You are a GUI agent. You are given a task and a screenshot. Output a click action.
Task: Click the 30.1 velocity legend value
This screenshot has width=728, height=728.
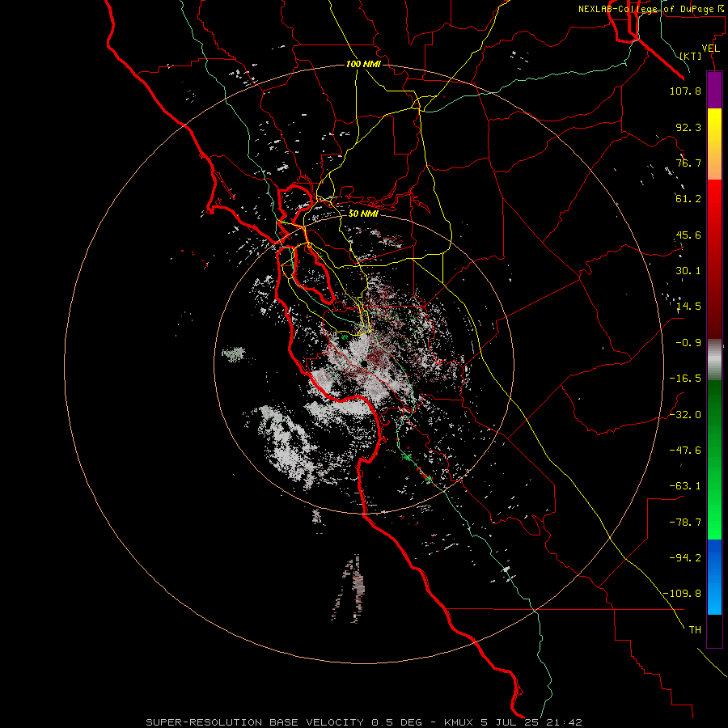click(688, 271)
